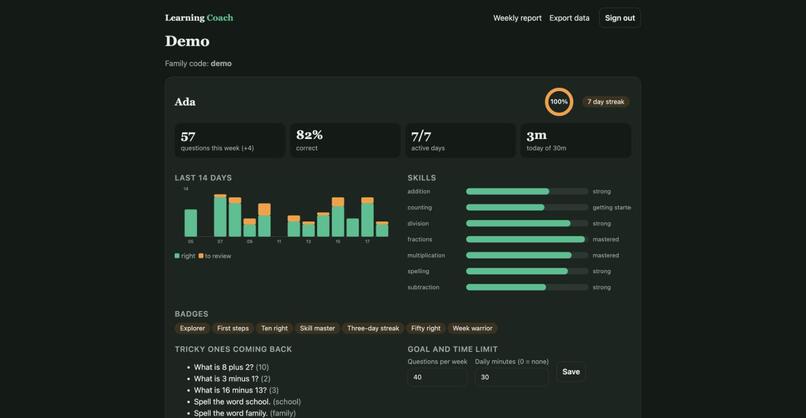Screen dimensions: 806x418
Task: Click 'What is 8 plus 2?' item
Action: tap(231, 367)
